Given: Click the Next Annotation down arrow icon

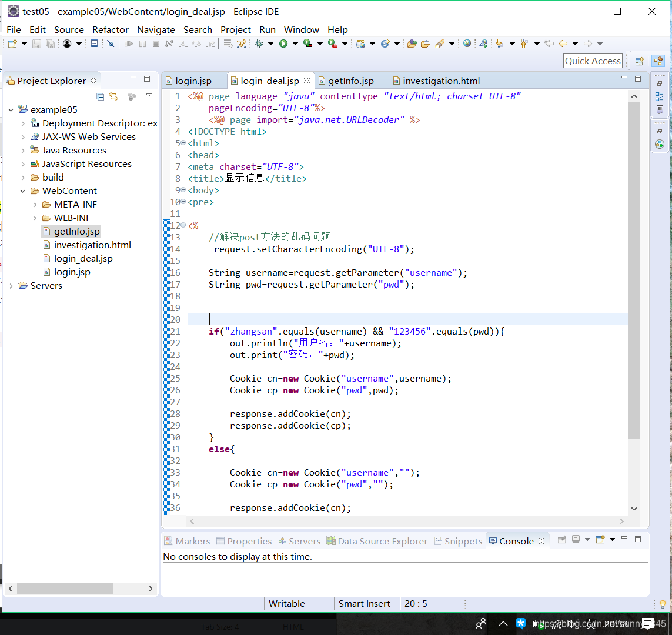Looking at the screenshot, I should click(500, 44).
